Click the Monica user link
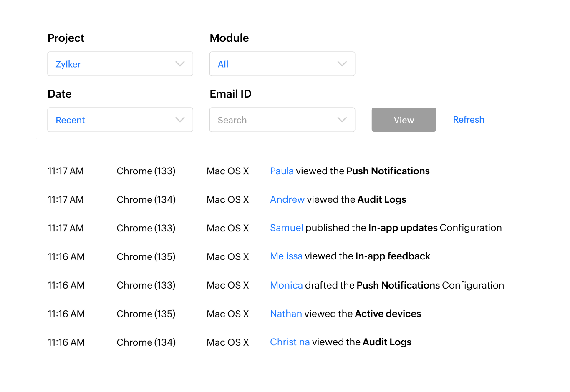The height and width of the screenshot is (392, 570). click(286, 285)
